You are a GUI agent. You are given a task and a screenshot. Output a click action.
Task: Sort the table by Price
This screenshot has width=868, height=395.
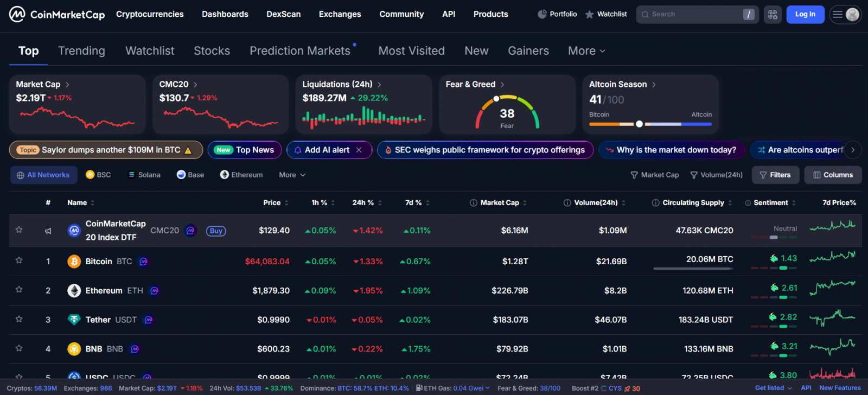click(276, 202)
